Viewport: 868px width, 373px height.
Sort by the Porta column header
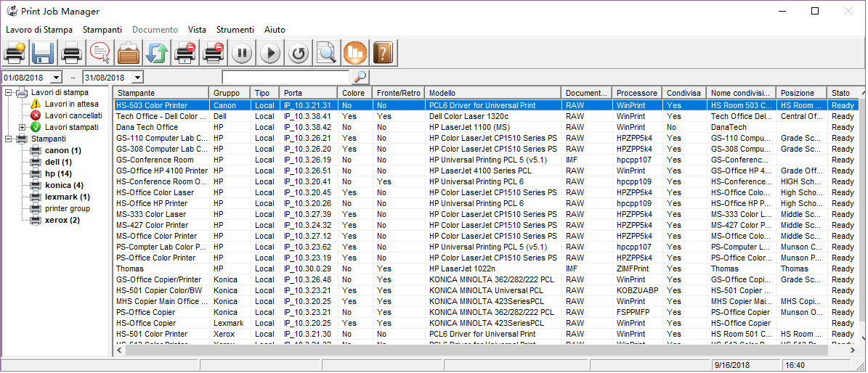308,93
